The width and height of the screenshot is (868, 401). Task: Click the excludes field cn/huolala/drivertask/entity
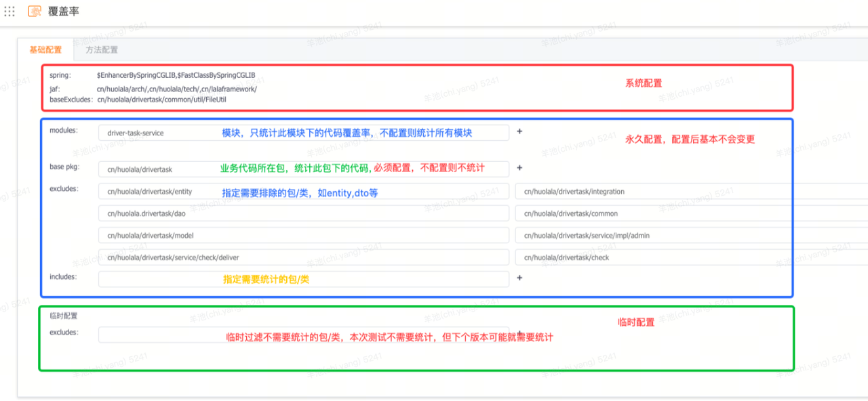tap(303, 192)
